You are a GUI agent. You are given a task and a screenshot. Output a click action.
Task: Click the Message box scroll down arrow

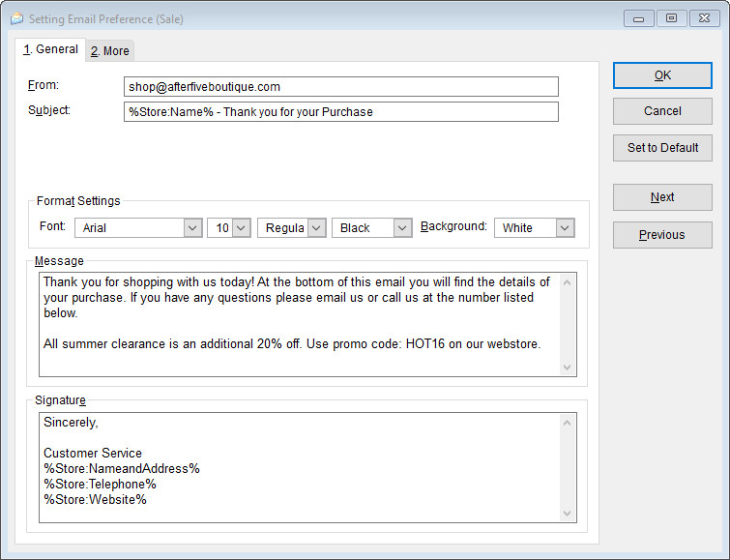tap(567, 368)
